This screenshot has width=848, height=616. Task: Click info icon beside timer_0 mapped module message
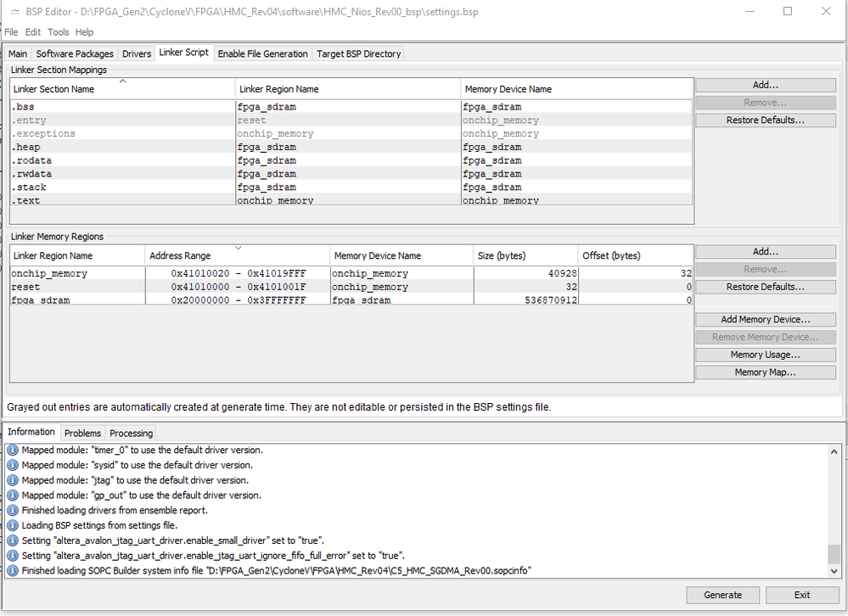(13, 450)
